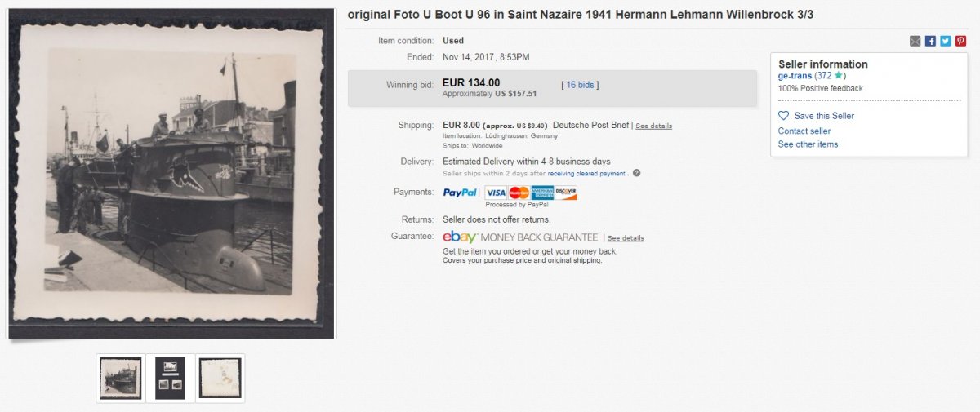Click the seller's feedback star icon

838,76
